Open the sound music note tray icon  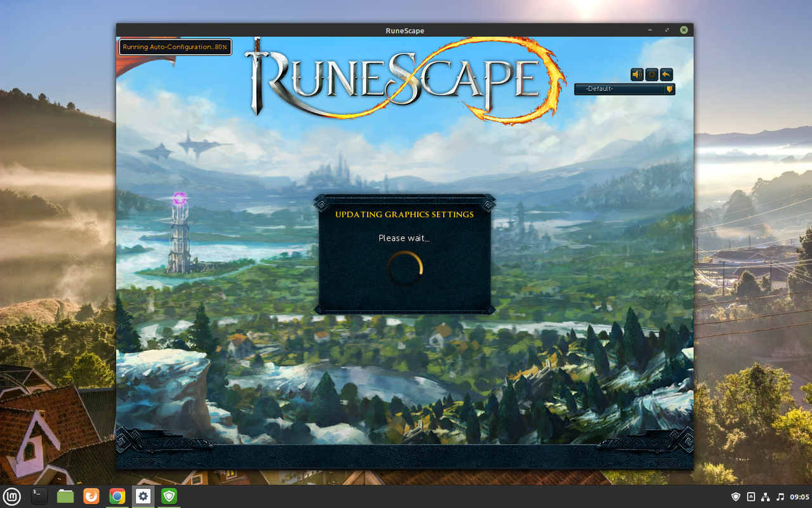coord(780,497)
